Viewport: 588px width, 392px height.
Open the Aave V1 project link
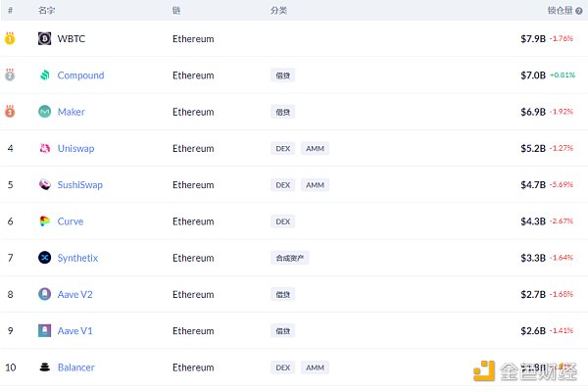75,331
